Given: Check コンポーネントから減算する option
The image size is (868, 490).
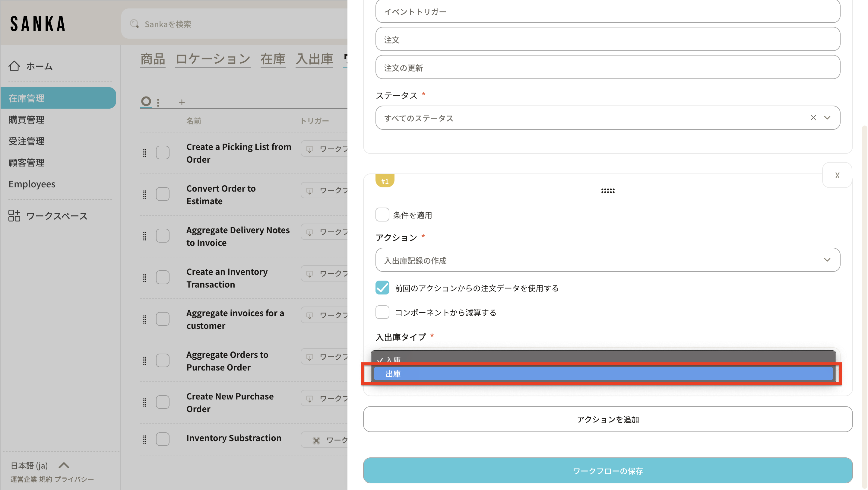Looking at the screenshot, I should (382, 312).
